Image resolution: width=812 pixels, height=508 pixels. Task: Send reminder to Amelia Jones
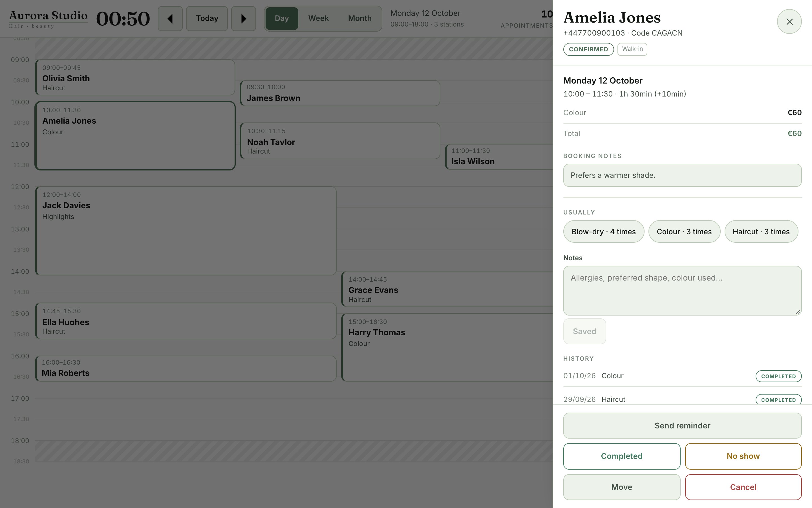pyautogui.click(x=682, y=426)
